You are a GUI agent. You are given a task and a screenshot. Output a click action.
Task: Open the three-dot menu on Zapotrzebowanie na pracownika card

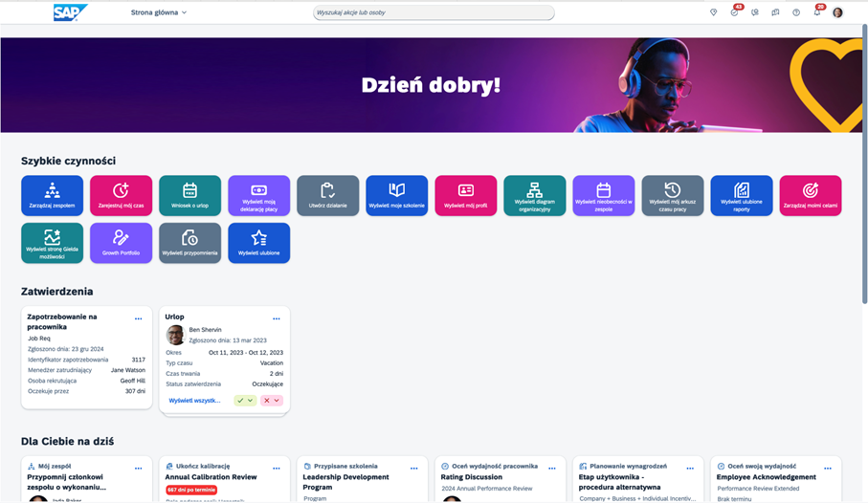[x=139, y=318]
